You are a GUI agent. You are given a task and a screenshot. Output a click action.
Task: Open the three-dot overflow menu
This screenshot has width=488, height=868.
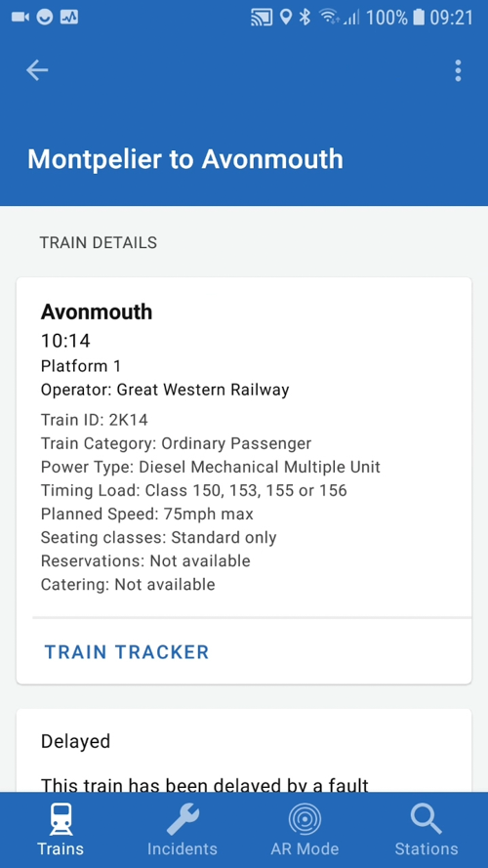coord(458,71)
